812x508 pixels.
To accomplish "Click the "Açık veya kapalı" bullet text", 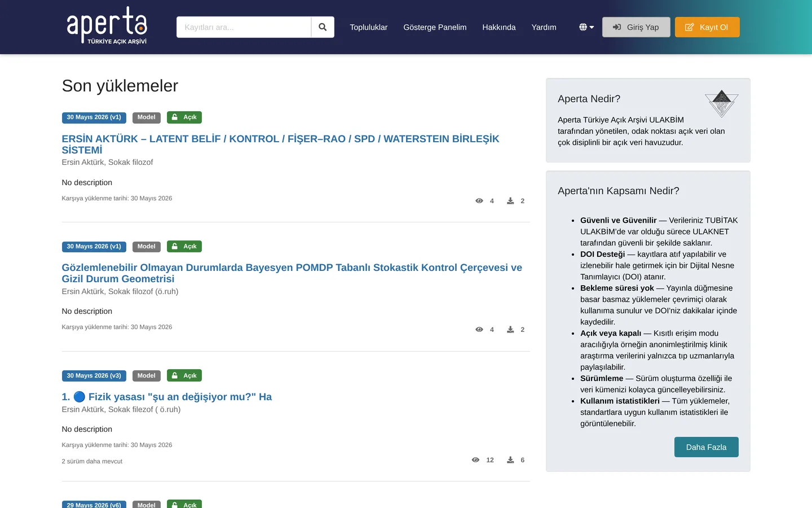I will pos(611,333).
